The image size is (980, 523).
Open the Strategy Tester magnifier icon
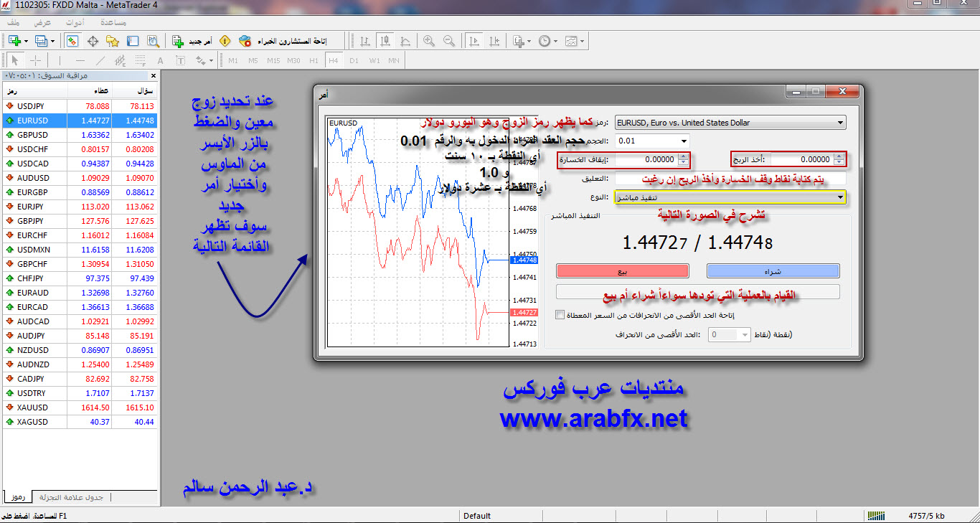(x=153, y=41)
